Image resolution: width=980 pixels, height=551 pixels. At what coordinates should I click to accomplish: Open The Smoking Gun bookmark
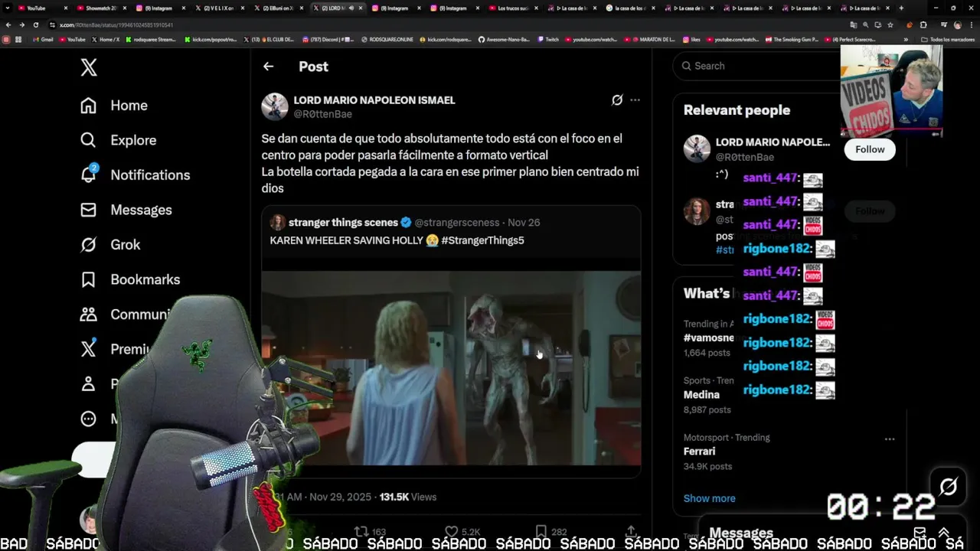point(792,39)
